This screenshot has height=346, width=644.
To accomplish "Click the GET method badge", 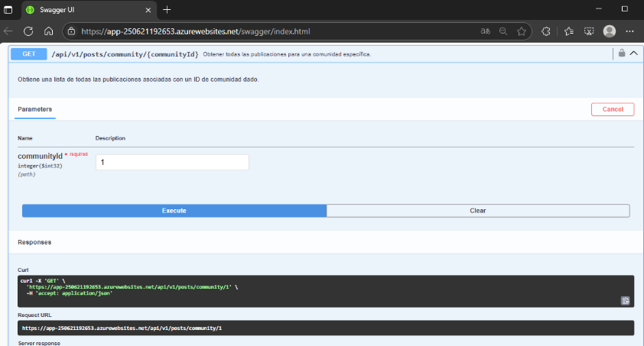I will click(29, 54).
